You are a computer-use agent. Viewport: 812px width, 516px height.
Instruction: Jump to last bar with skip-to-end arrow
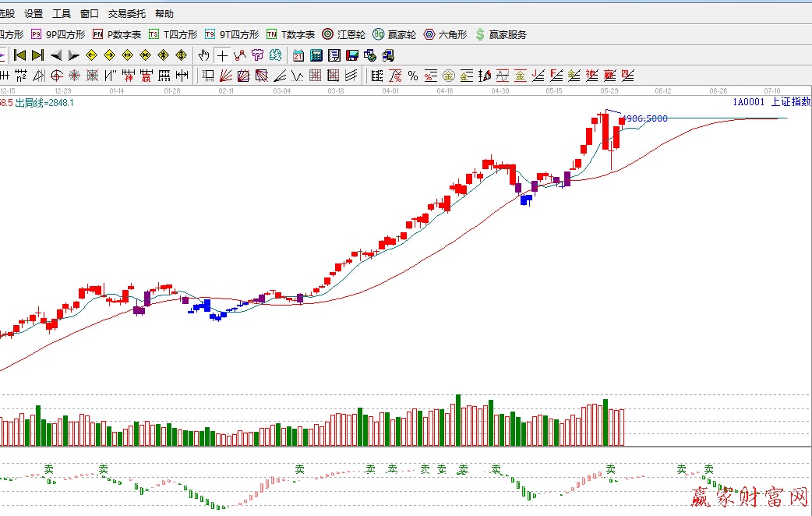click(37, 55)
